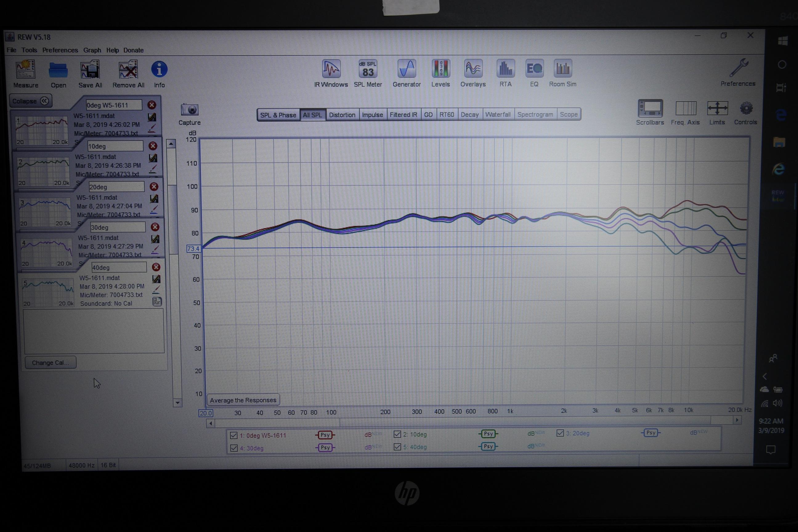Image resolution: width=798 pixels, height=532 pixels.
Task: Open the Room Sim tool
Action: (563, 68)
